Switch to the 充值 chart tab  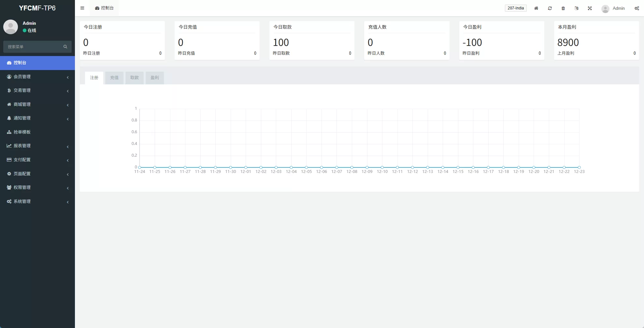(x=114, y=78)
